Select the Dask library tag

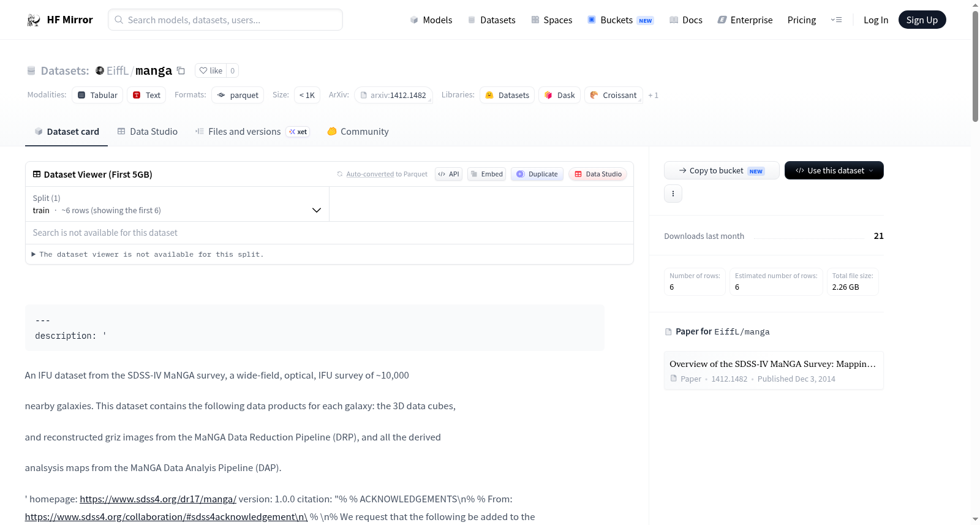tap(560, 95)
